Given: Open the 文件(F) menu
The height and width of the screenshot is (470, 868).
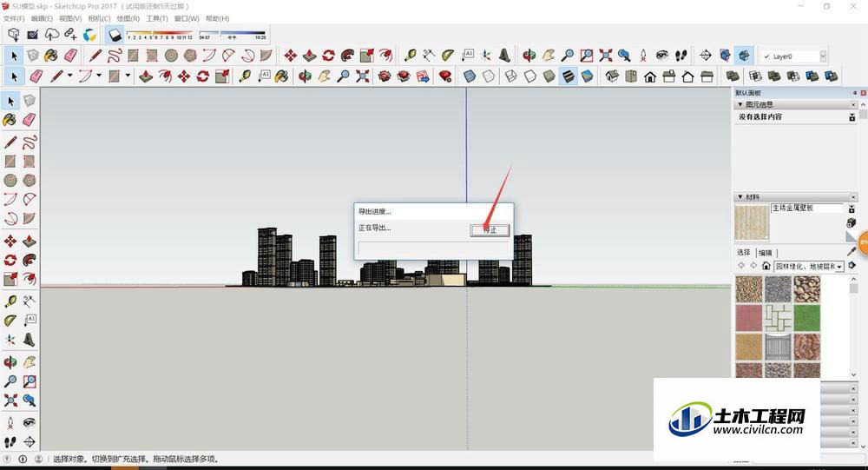Looking at the screenshot, I should (x=14, y=19).
